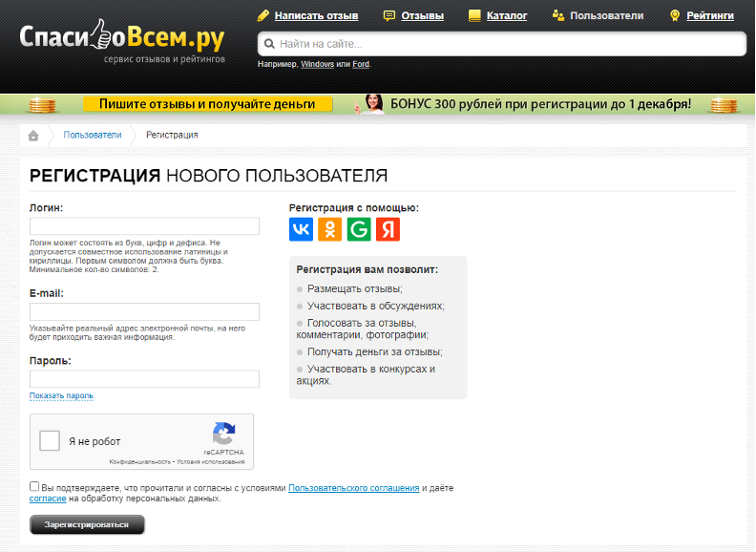
Task: Click the VK social registration icon
Action: 301,229
